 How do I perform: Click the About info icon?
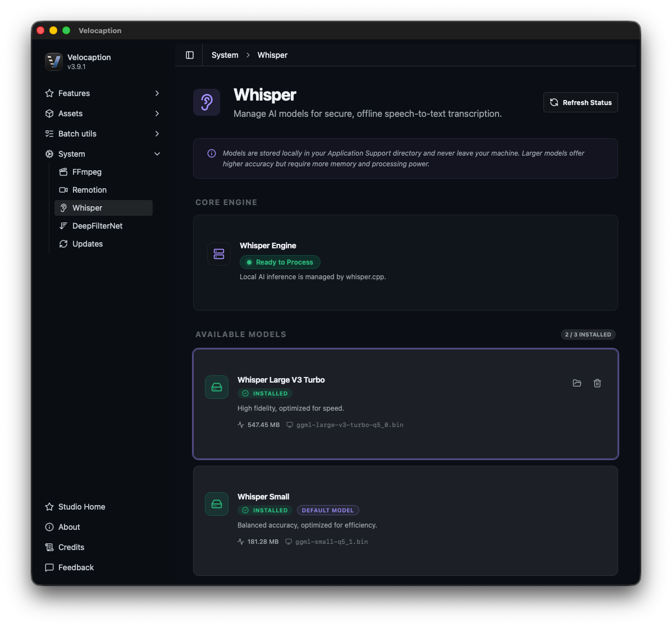tap(49, 526)
